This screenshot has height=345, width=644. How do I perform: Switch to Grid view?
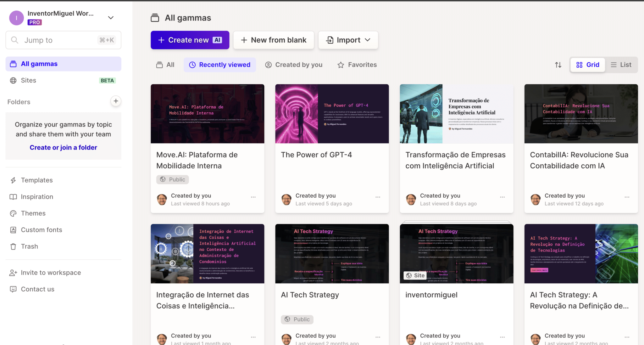tap(588, 65)
